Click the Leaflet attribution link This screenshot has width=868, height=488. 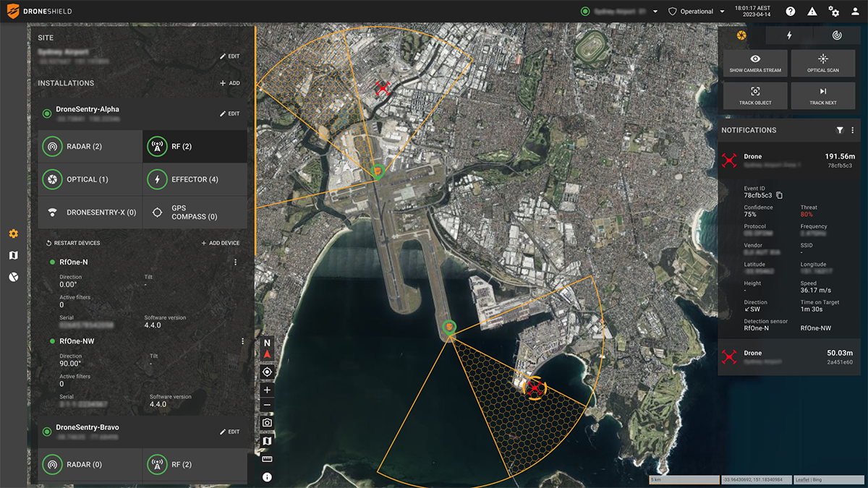(x=801, y=480)
